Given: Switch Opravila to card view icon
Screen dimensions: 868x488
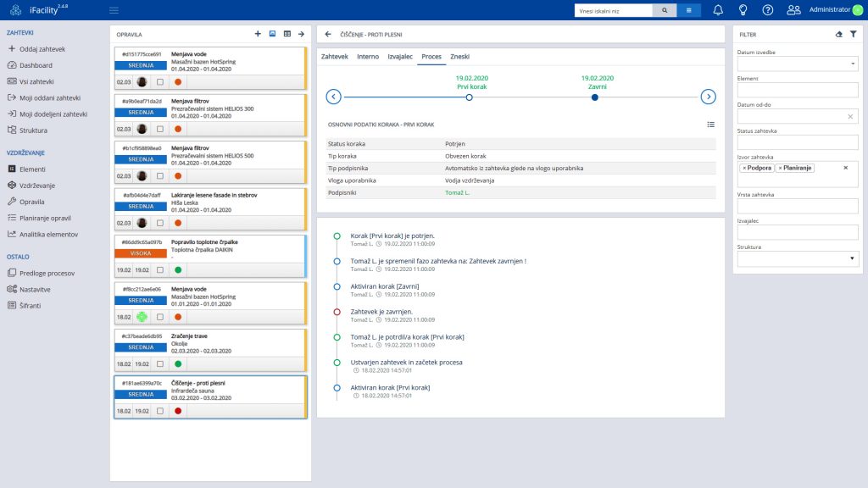Looking at the screenshot, I should 272,34.
